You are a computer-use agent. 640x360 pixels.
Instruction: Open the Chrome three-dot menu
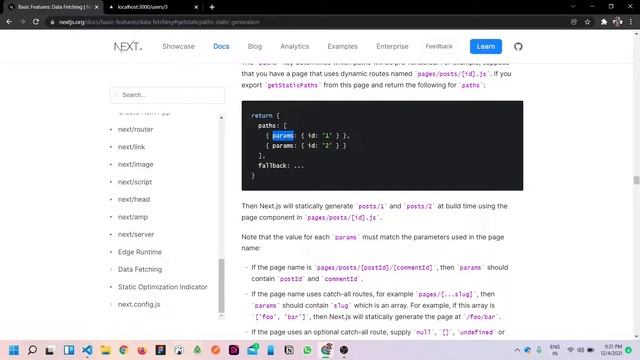[x=631, y=22]
